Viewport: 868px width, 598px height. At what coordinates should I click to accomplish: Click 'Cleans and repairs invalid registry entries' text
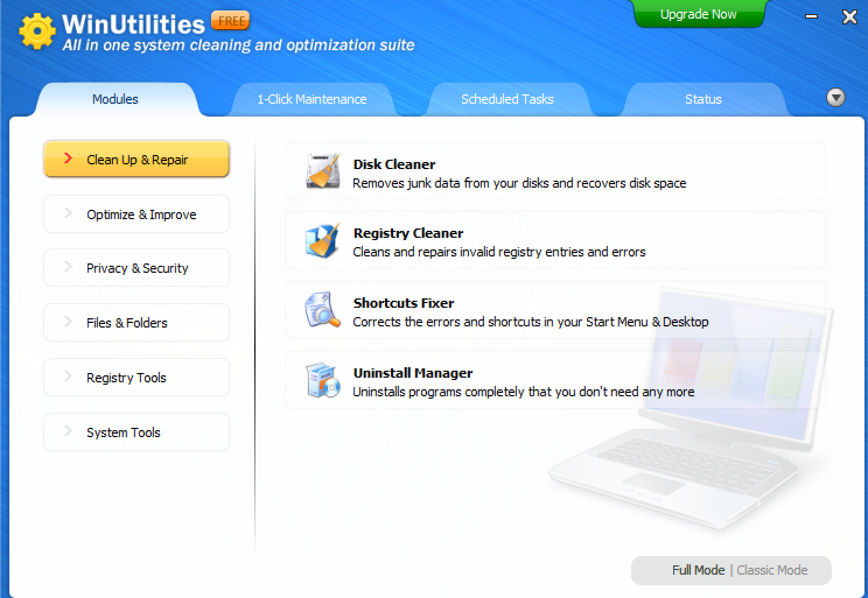click(x=499, y=252)
